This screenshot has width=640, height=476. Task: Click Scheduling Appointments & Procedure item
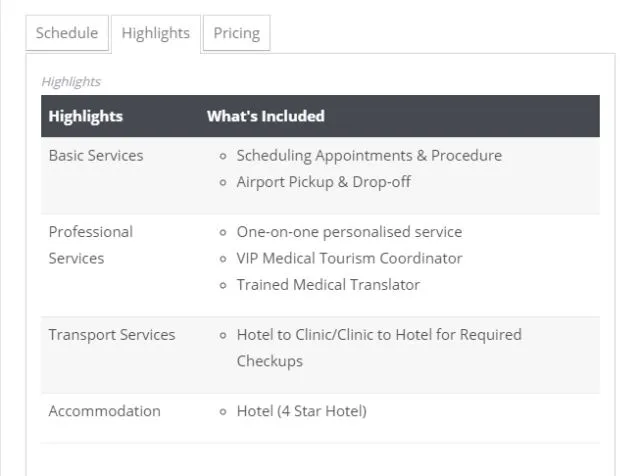tap(369, 156)
